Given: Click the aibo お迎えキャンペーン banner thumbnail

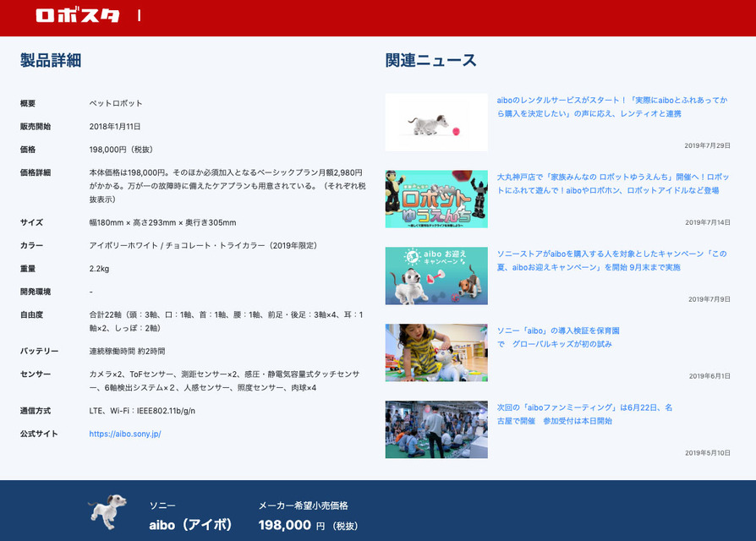Looking at the screenshot, I should 436,276.
